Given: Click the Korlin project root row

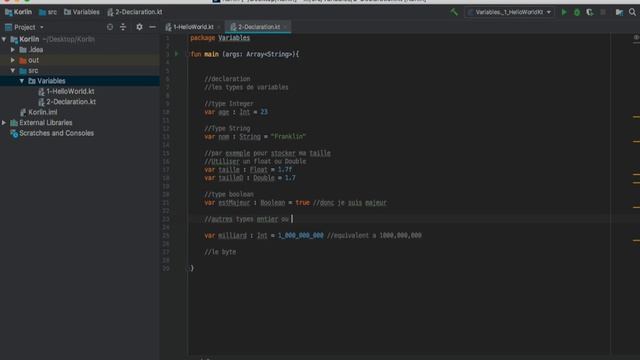Looking at the screenshot, I should click(x=80, y=39).
